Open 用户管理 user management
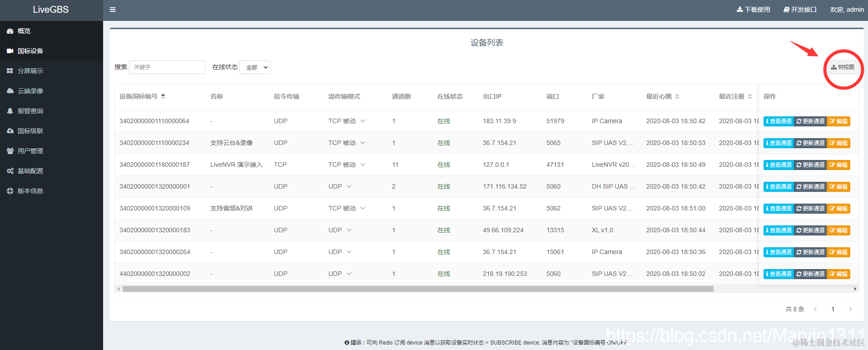868x350 pixels. [51, 151]
